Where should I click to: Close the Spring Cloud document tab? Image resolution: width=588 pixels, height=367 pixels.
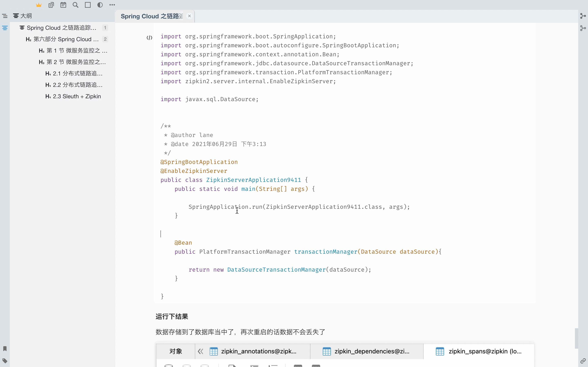[189, 16]
